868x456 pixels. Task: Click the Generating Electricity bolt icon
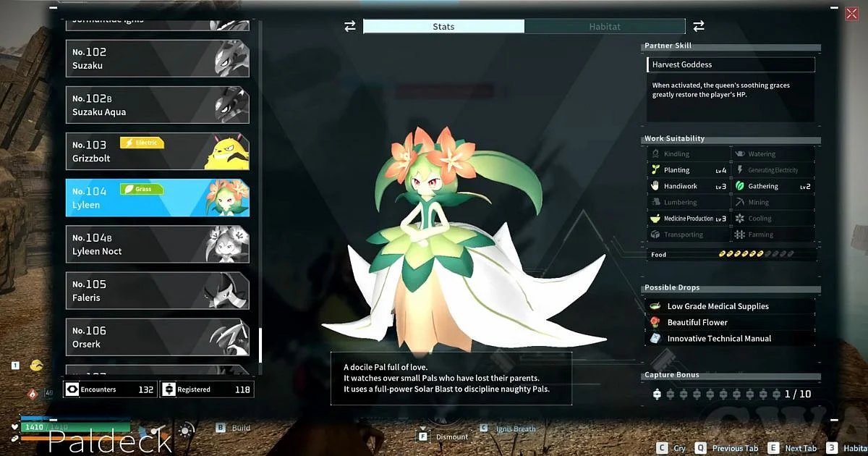[x=740, y=170]
